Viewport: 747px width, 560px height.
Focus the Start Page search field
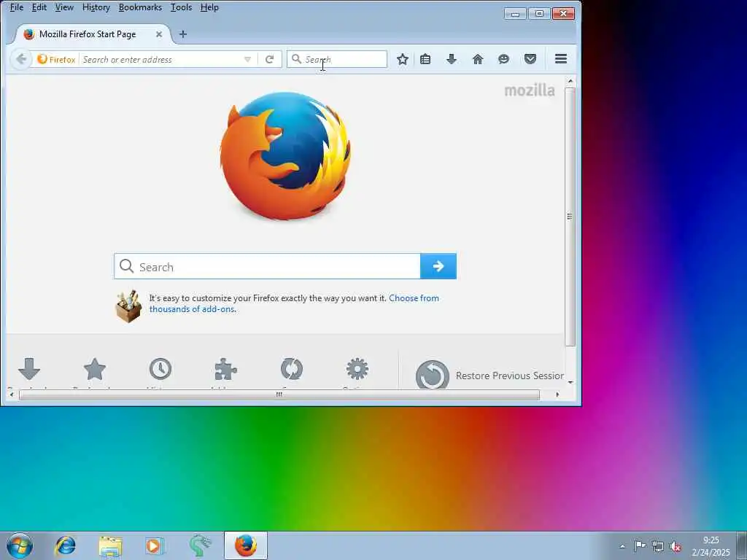267,266
